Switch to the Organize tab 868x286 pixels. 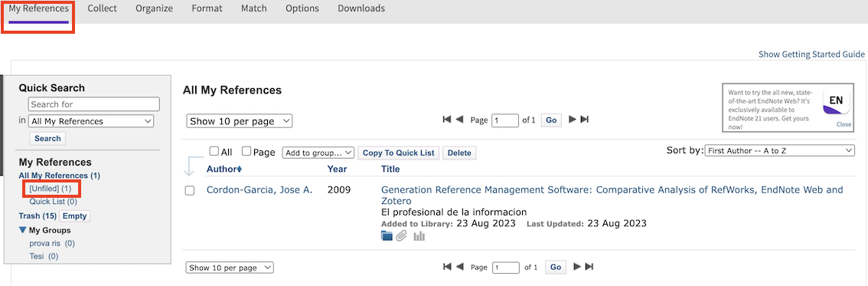[154, 8]
